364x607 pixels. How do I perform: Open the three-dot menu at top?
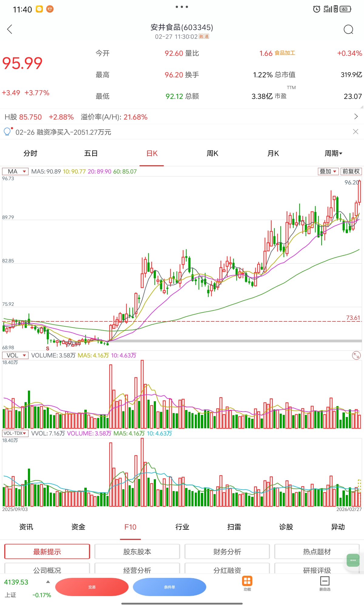(182, 7)
